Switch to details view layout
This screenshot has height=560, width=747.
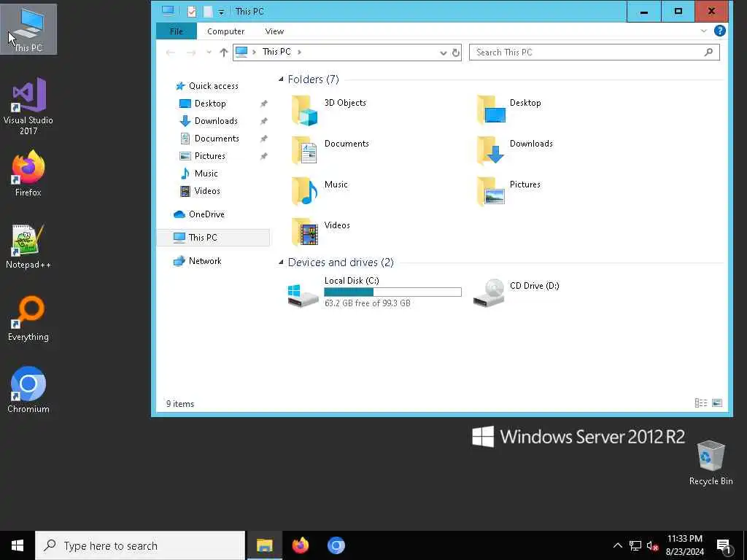tap(701, 403)
